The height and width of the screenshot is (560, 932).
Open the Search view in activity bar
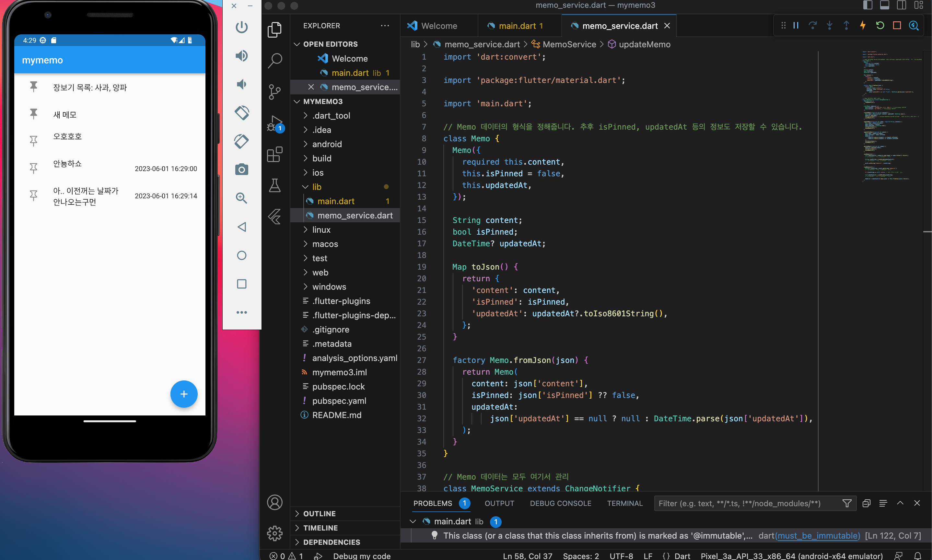[x=275, y=60]
